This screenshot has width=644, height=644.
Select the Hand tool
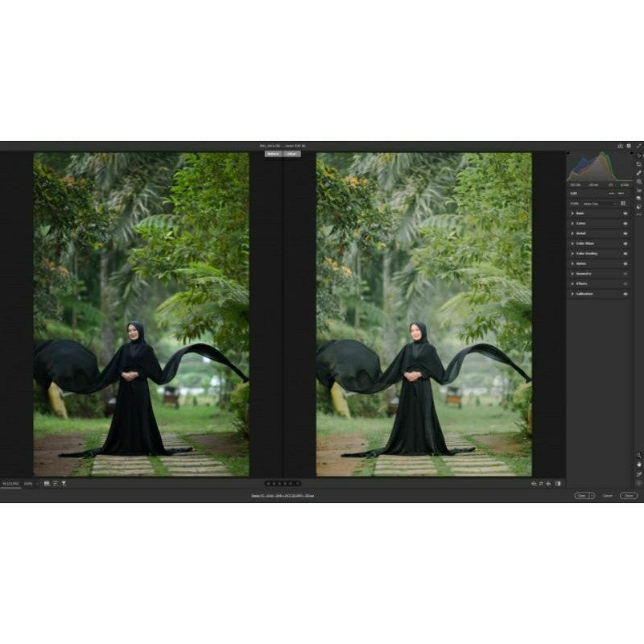point(639,464)
